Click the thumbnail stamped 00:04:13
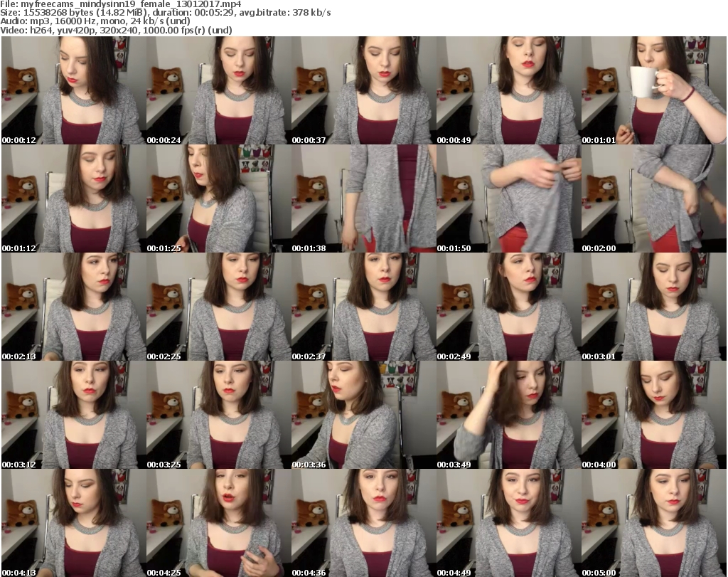728x577 pixels. pyautogui.click(x=74, y=523)
